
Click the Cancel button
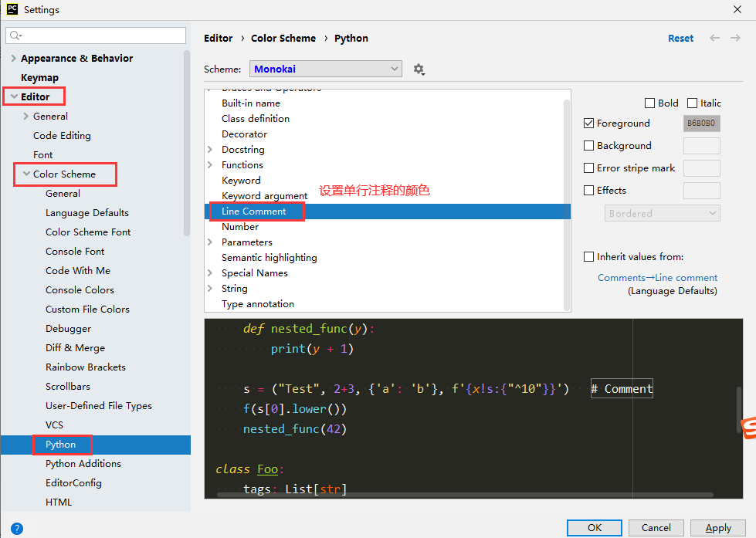(656, 528)
